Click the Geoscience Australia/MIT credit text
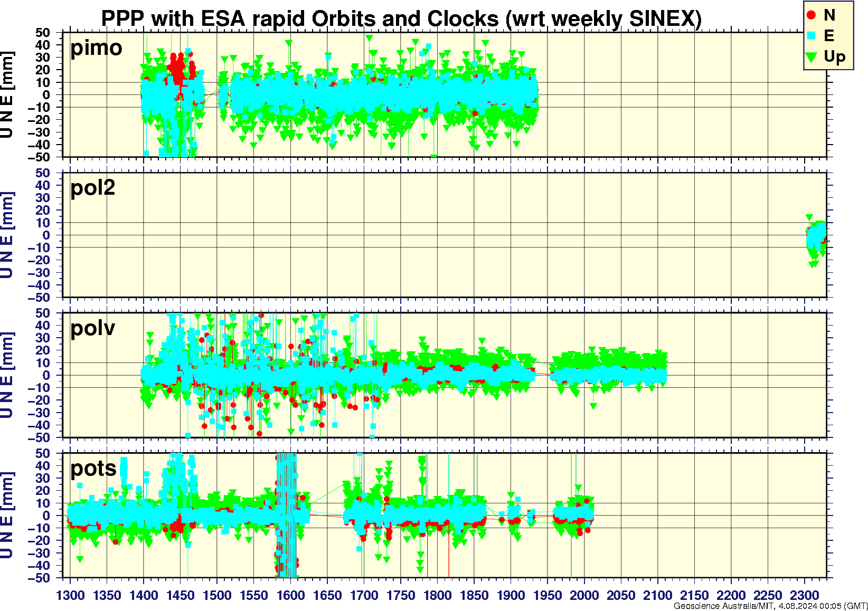The image size is (868, 611). pyautogui.click(x=770, y=606)
